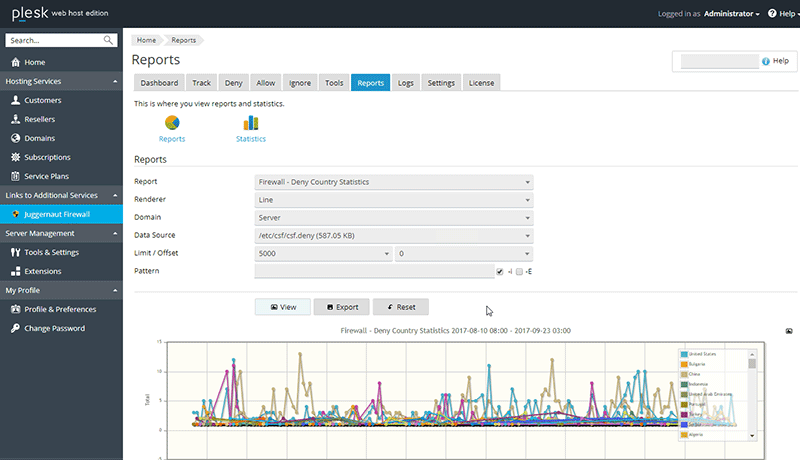This screenshot has height=460, width=800.
Task: Open the Report dropdown
Action: [x=394, y=182]
